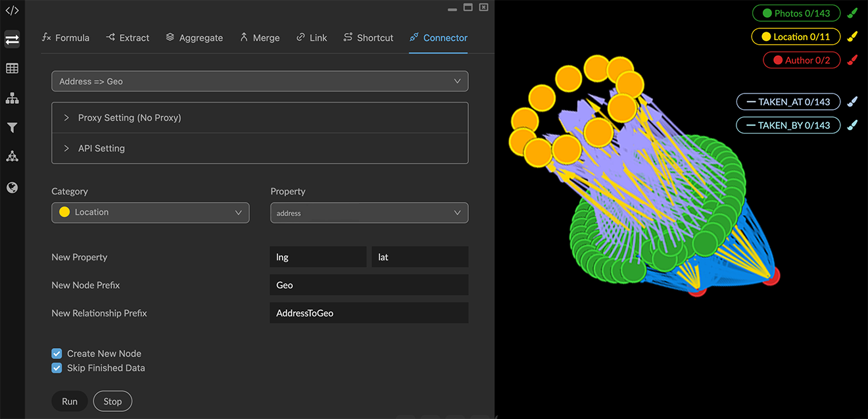The height and width of the screenshot is (419, 868).
Task: Switch to the Merge tab
Action: click(260, 38)
